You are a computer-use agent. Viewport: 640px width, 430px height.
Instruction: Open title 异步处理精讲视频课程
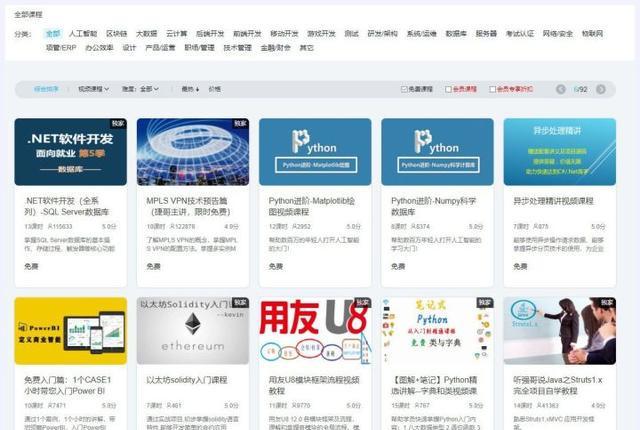[553, 201]
